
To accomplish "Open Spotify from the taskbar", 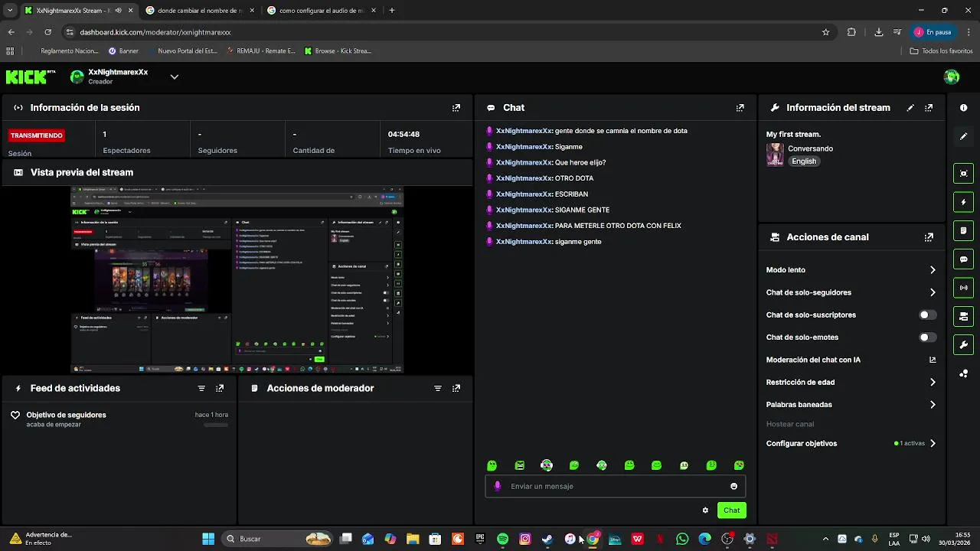I will pos(502,539).
